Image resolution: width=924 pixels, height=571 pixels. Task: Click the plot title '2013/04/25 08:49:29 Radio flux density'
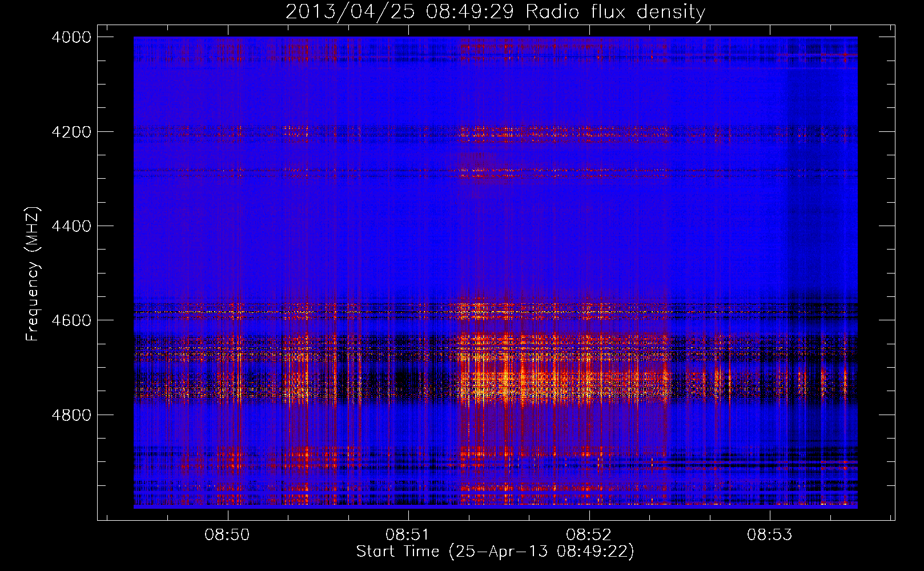[x=495, y=12]
